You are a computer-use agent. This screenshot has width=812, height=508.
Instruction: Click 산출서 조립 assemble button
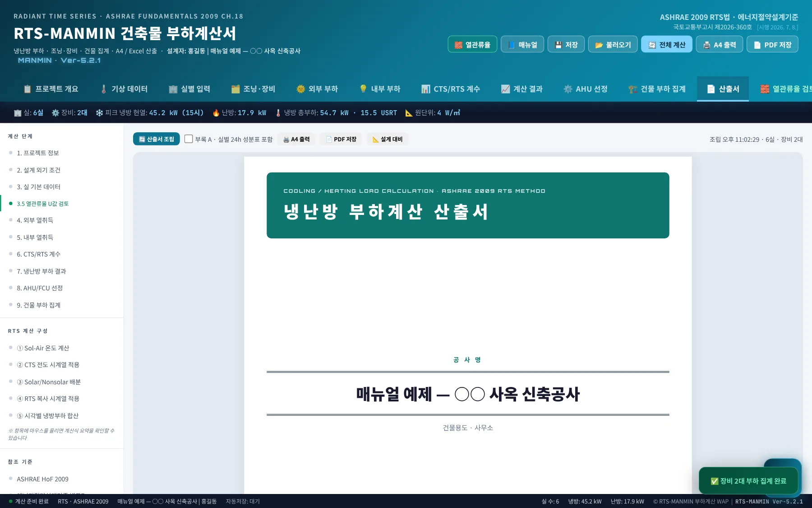tap(156, 139)
